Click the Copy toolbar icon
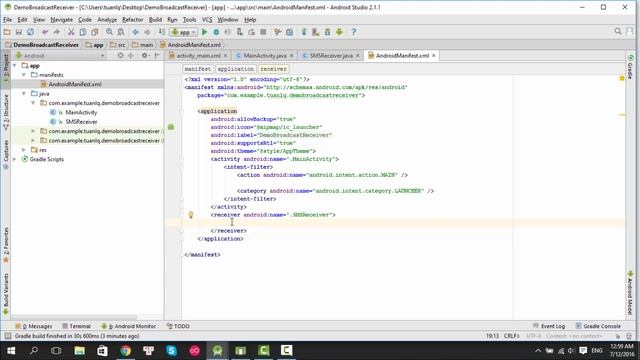Screen dimensions: 640x360 coord(83,32)
